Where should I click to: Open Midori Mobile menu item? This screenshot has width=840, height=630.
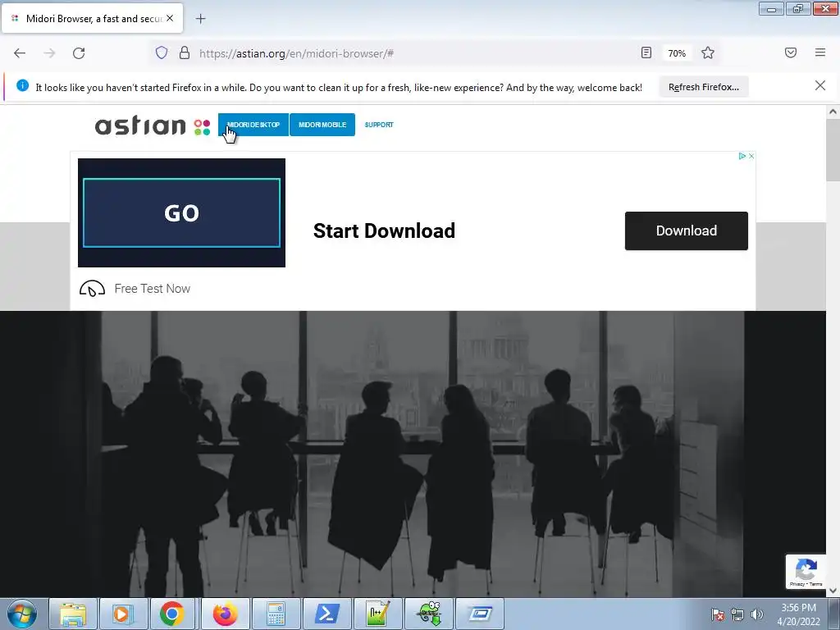point(322,125)
